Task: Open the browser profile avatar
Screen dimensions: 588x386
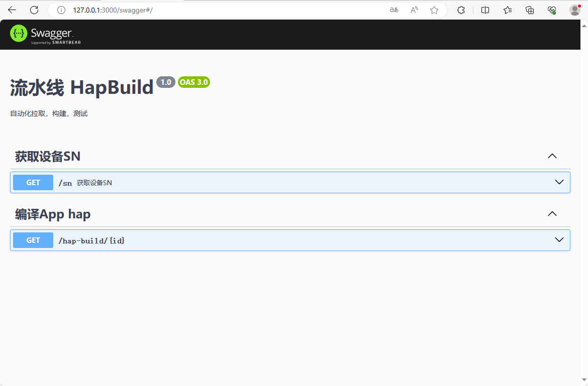Action: tap(575, 10)
